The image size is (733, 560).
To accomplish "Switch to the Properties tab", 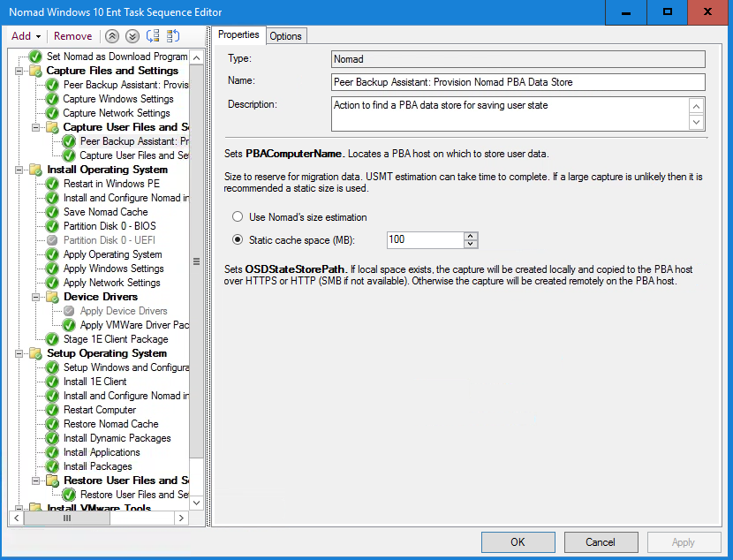I will [x=238, y=34].
